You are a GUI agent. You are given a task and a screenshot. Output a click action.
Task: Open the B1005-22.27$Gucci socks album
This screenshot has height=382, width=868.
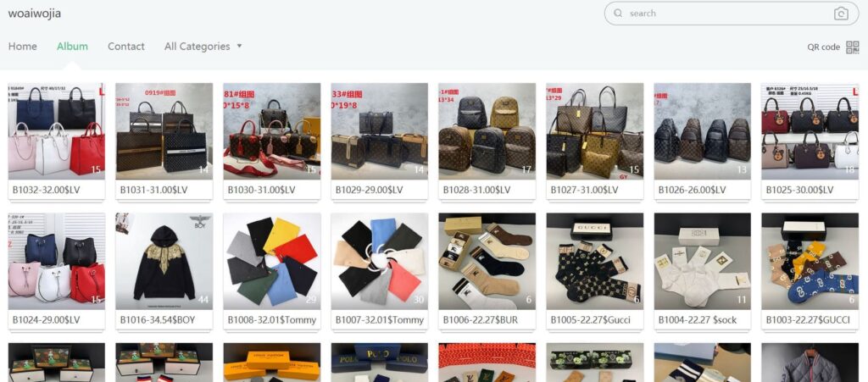point(594,261)
